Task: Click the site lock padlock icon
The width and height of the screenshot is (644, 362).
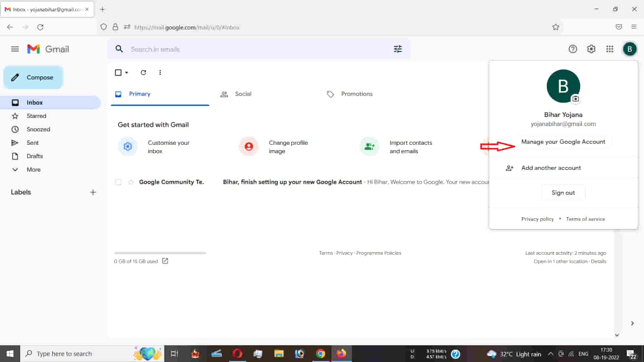Action: 115,27
